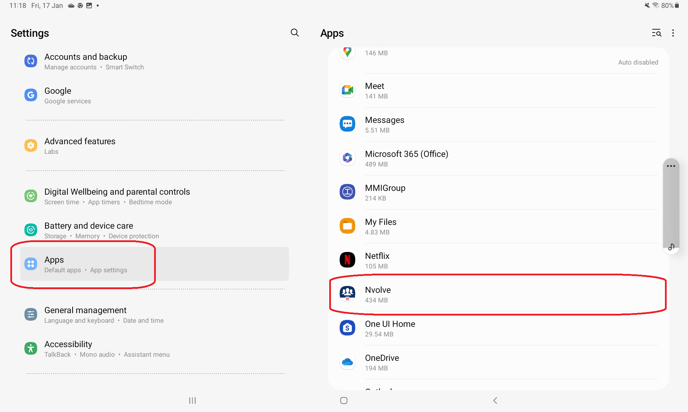Open Google services settings
This screenshot has height=412, width=688.
click(x=154, y=95)
